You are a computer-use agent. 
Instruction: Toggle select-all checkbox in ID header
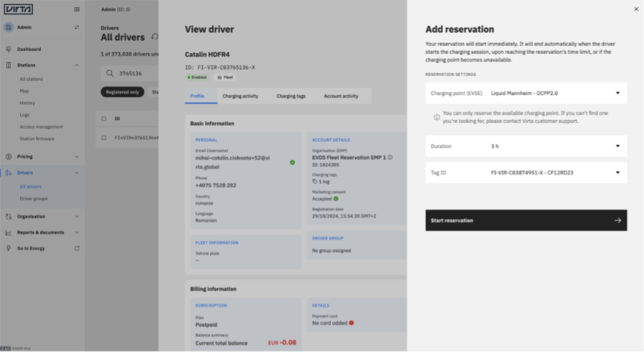(104, 119)
